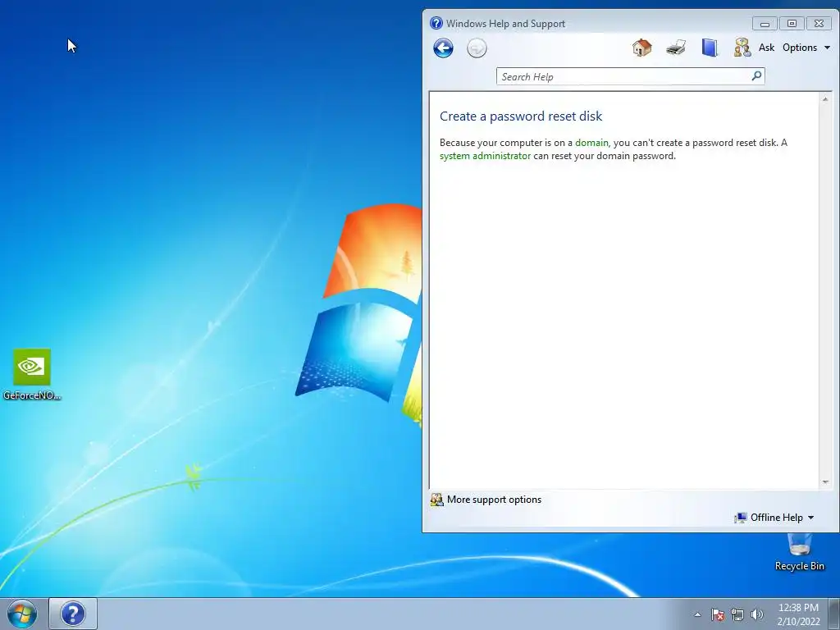
Task: Open the 'system administrator' definition link
Action: [x=485, y=156]
